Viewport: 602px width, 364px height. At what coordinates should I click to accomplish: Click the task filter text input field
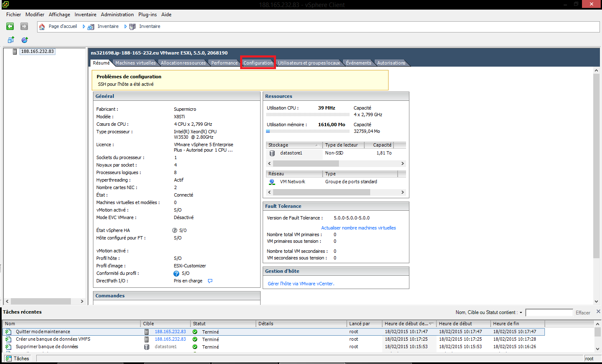pyautogui.click(x=549, y=312)
